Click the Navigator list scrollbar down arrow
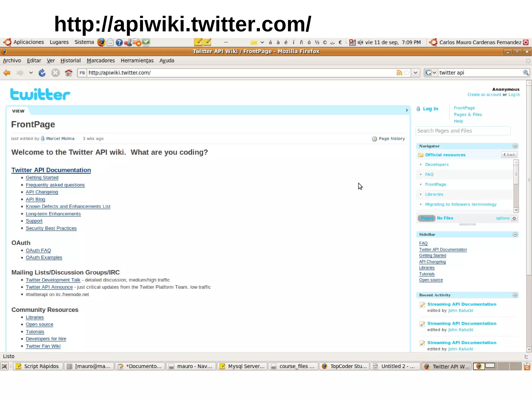This screenshot has width=532, height=399. point(516,210)
